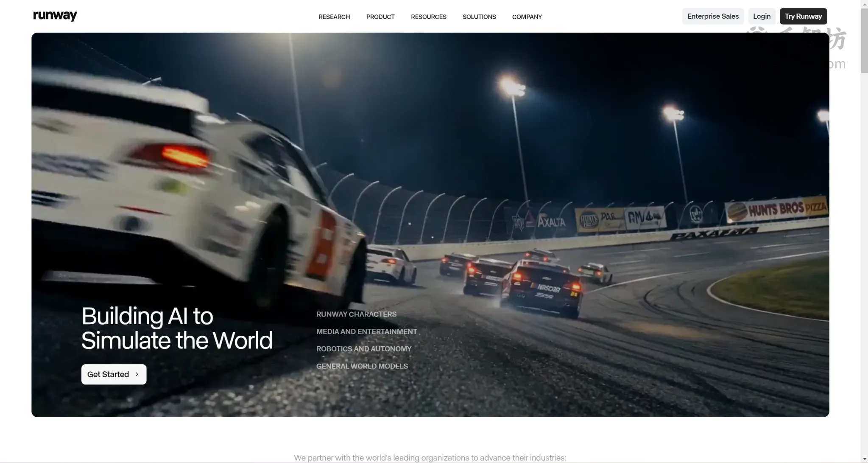Select the Robotics and Autonomy link

364,349
